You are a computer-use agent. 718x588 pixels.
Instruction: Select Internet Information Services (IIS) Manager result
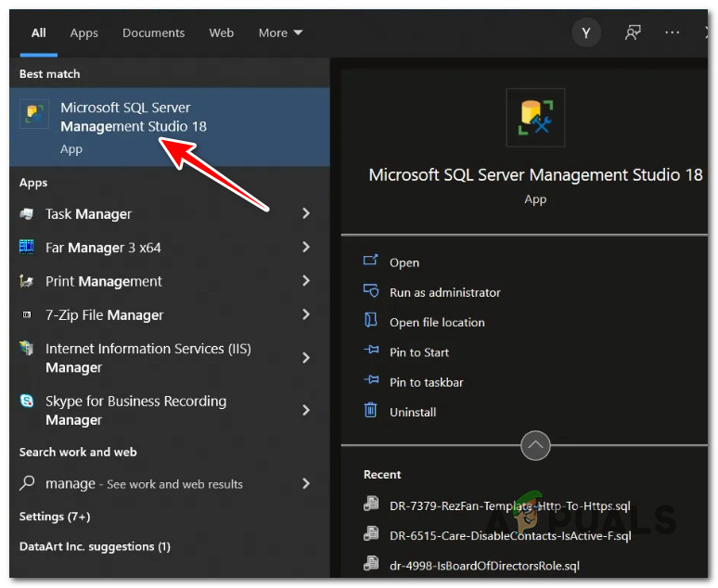170,358
